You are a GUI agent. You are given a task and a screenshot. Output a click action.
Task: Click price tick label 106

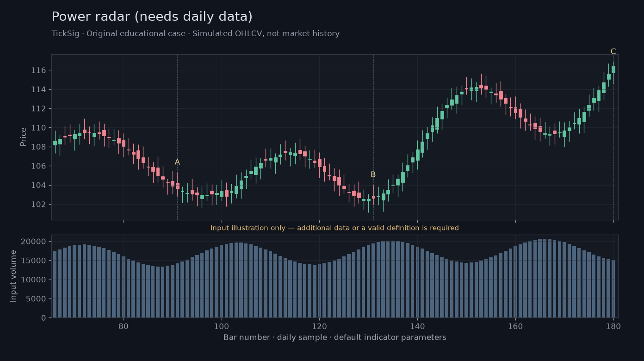39,166
